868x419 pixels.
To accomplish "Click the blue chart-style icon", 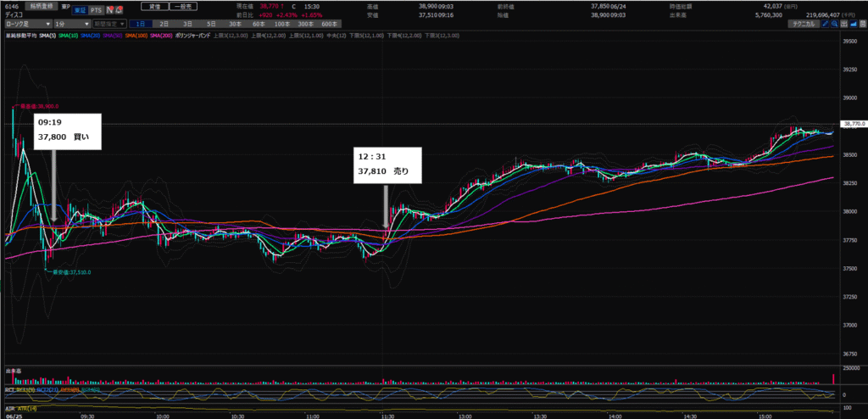I will (x=853, y=25).
